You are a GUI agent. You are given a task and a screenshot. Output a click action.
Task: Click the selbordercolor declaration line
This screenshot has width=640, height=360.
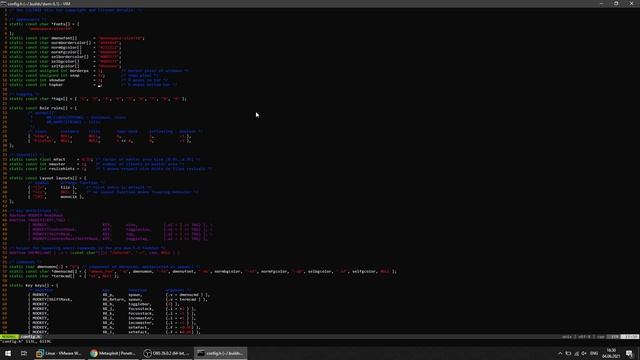(65, 57)
